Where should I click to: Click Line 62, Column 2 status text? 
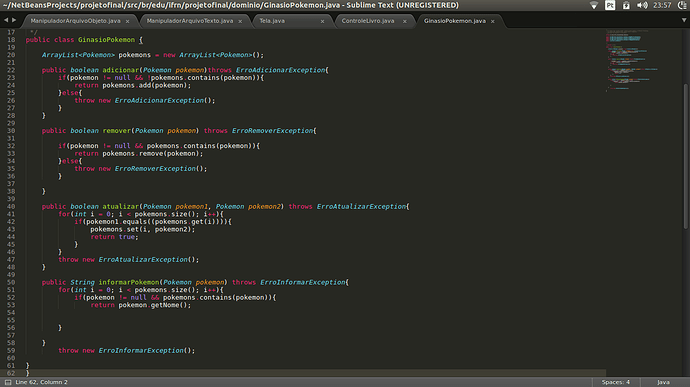41,382
